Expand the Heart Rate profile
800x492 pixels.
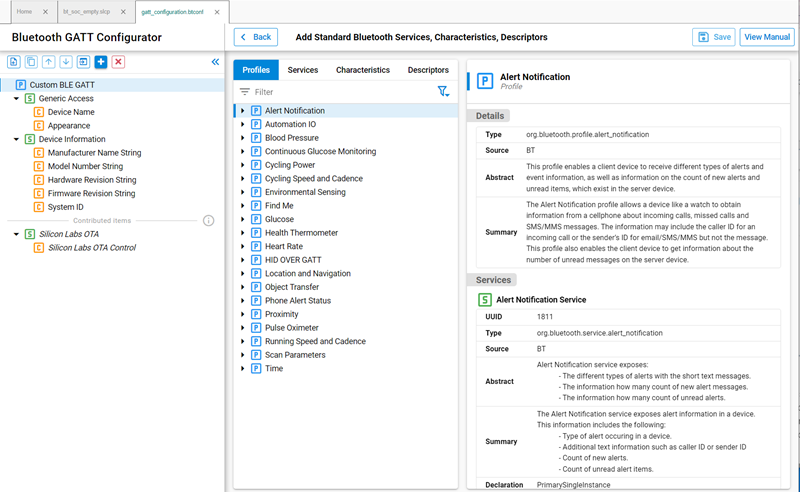[x=243, y=246]
